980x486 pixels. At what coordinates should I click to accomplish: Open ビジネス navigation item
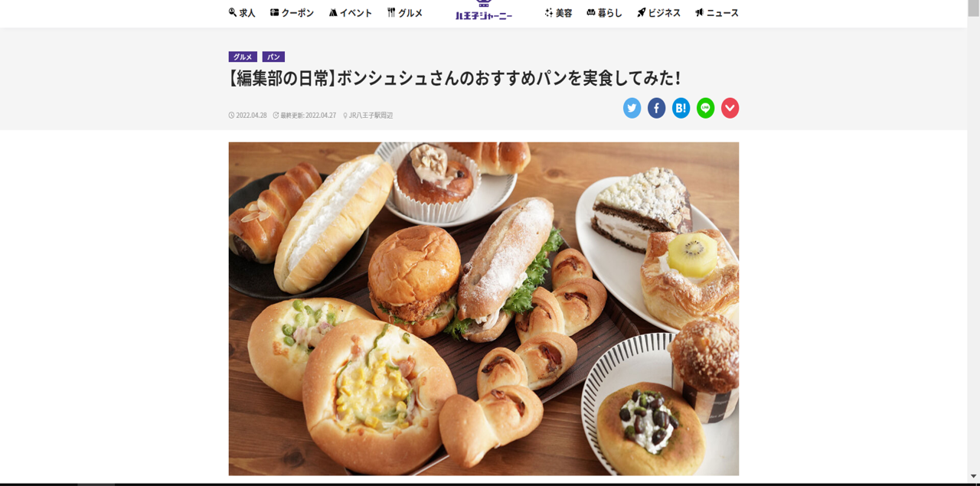pyautogui.click(x=658, y=13)
